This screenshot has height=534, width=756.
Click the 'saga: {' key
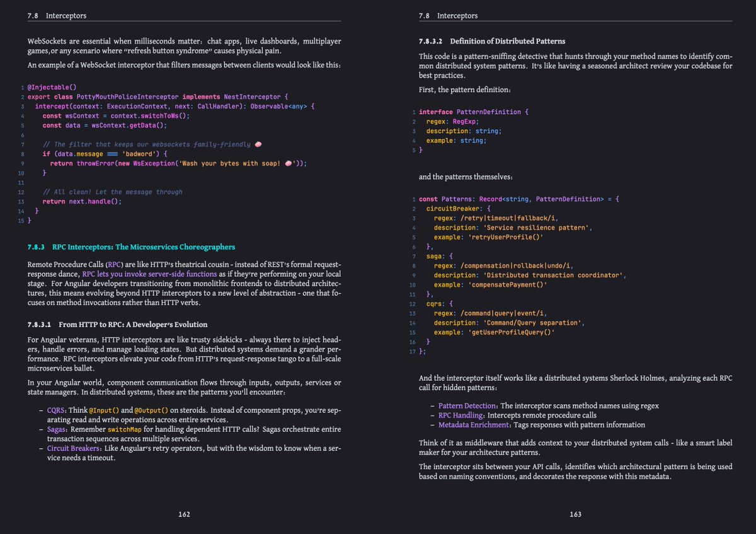tap(441, 257)
